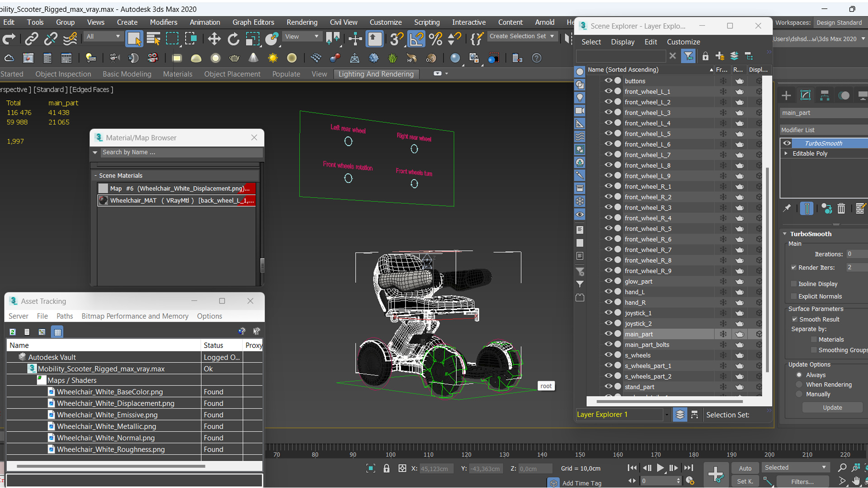The image size is (868, 488).
Task: Hide the main_part object eye toggle
Action: tap(608, 333)
